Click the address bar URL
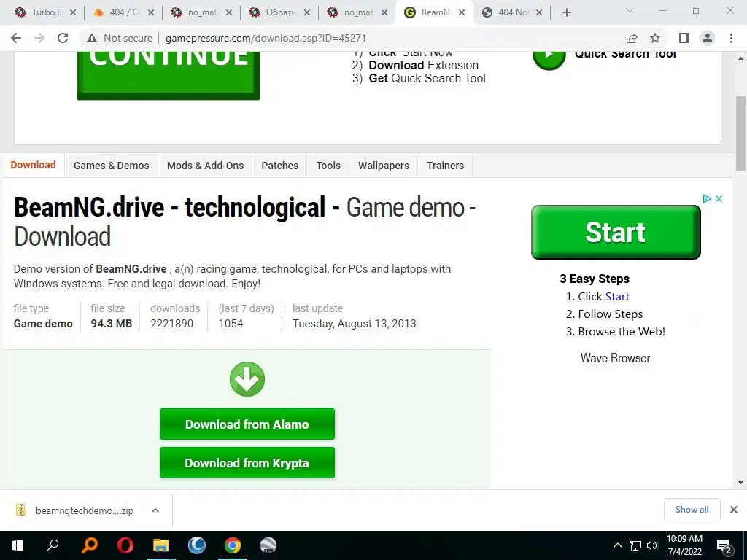 (x=266, y=38)
